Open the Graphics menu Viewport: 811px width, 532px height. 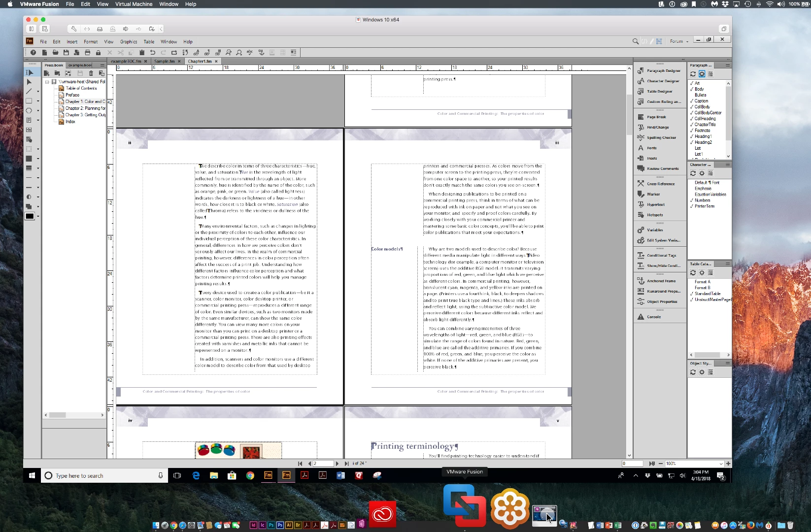(129, 42)
